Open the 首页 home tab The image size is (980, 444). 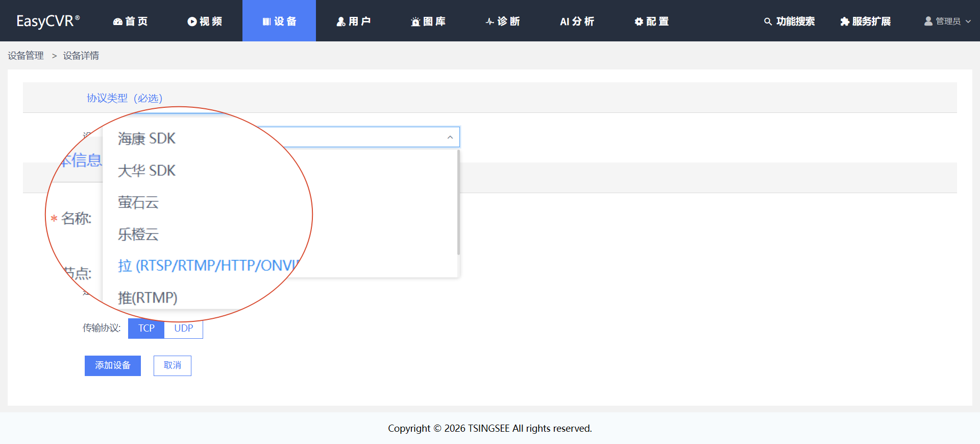point(130,21)
